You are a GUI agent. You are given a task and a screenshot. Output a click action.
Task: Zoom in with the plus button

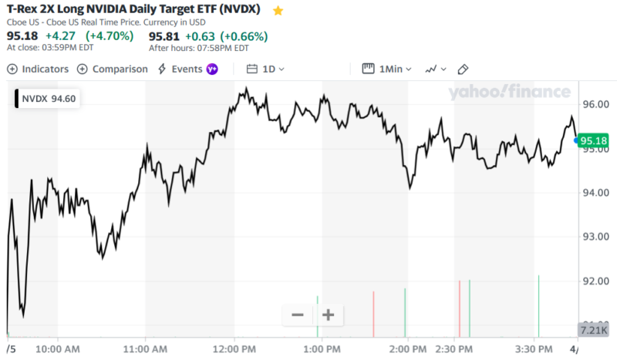click(328, 315)
